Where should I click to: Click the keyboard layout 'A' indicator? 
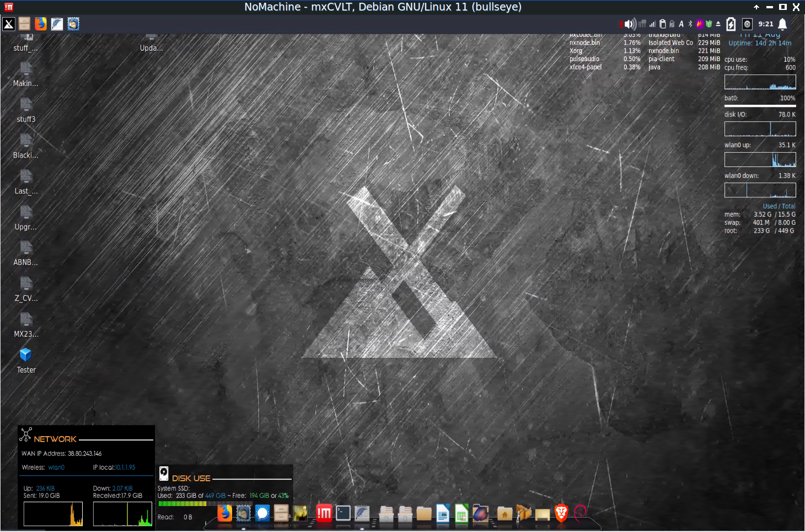pyautogui.click(x=681, y=24)
